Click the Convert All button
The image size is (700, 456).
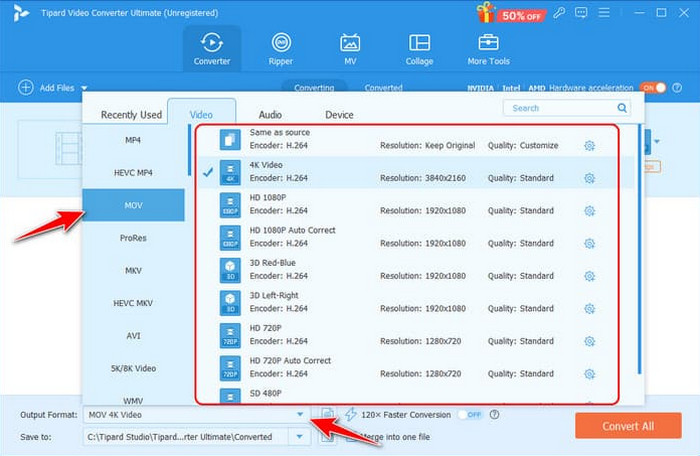pyautogui.click(x=628, y=426)
